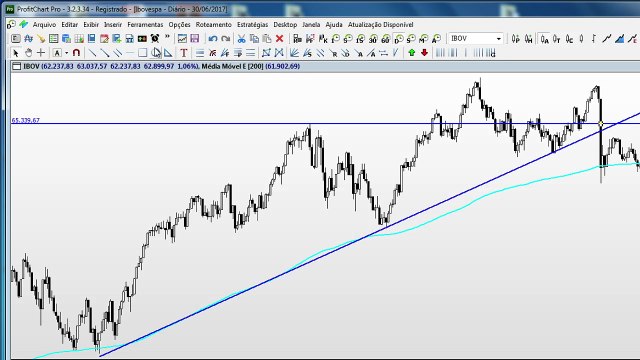
Task: Open the IBOV symbol dropdown arrow
Action: tap(498, 39)
